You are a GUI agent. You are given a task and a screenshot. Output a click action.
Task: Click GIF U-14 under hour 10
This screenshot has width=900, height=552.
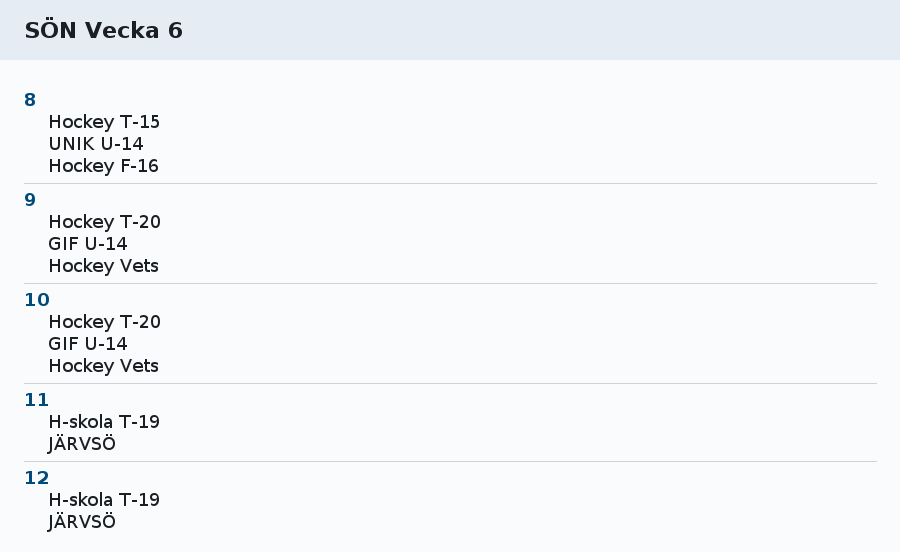[88, 344]
